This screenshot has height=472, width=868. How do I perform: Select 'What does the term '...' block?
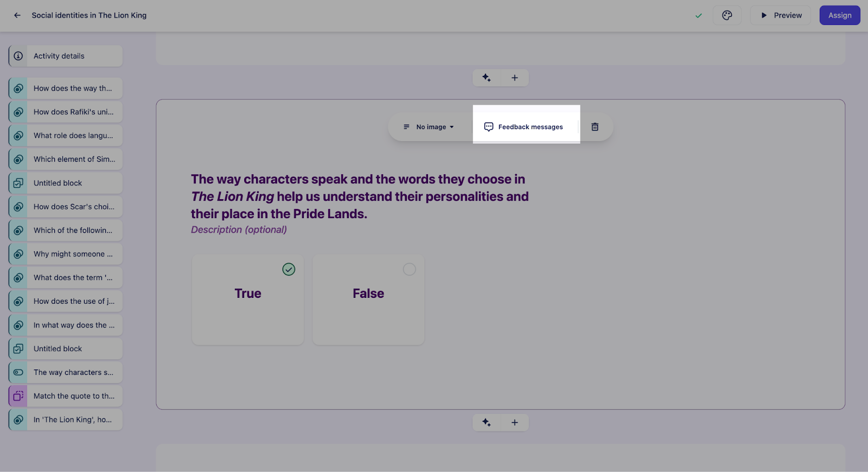[x=66, y=278]
